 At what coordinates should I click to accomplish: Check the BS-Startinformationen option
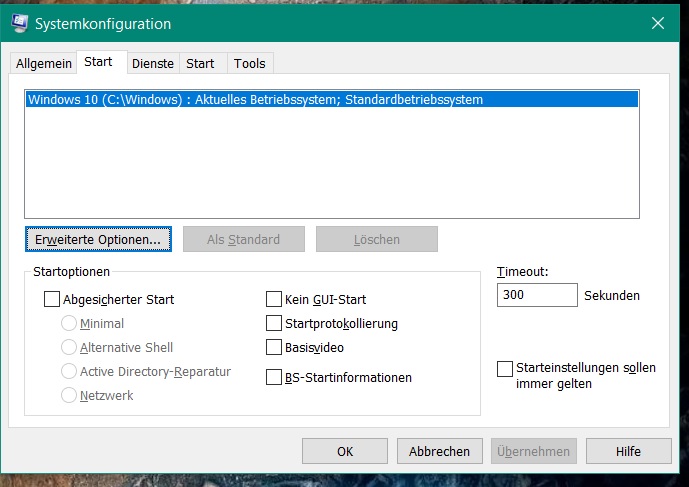tap(274, 377)
